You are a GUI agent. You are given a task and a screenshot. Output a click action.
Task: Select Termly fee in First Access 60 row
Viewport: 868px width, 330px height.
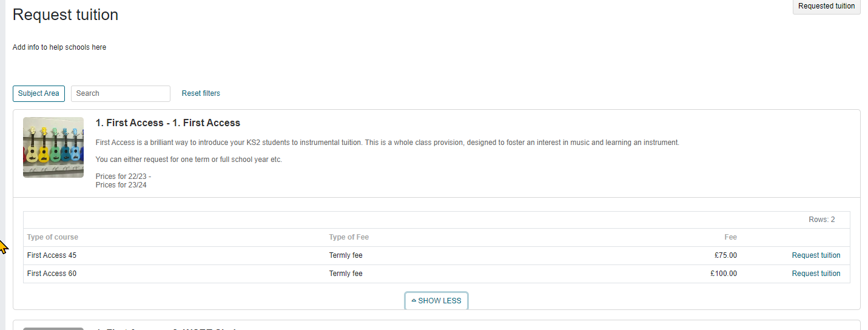[346, 274]
